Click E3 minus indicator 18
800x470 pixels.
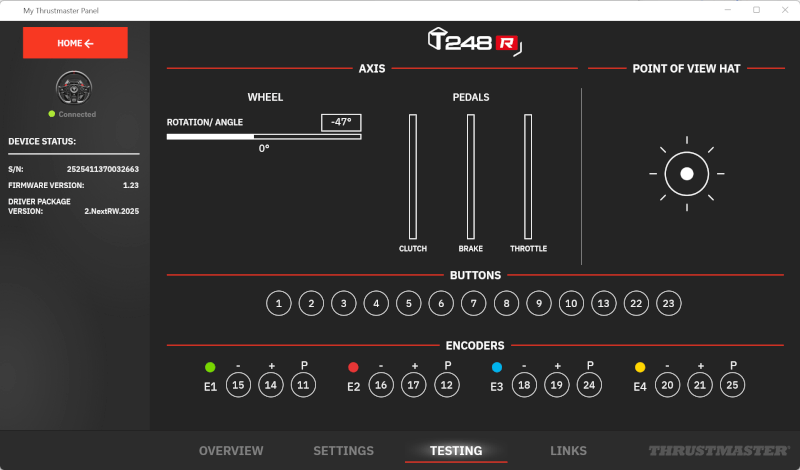(x=524, y=385)
